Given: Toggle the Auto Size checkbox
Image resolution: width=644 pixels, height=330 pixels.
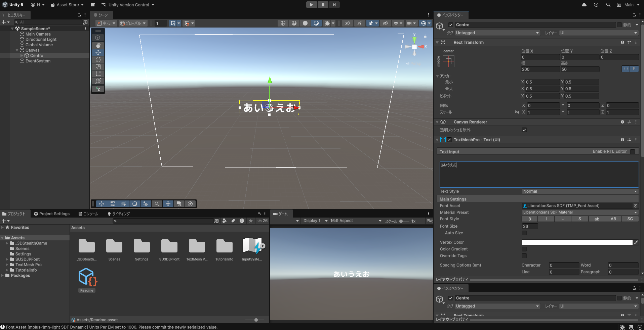Looking at the screenshot, I should [x=524, y=233].
